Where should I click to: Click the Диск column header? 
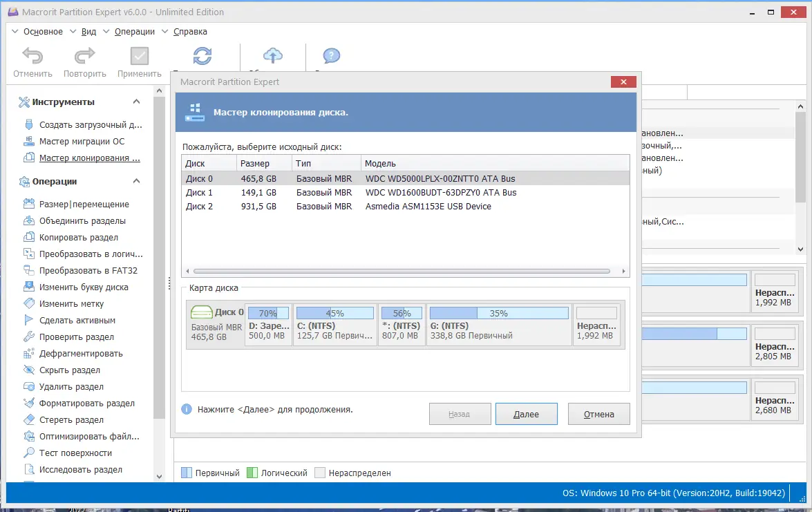click(209, 163)
